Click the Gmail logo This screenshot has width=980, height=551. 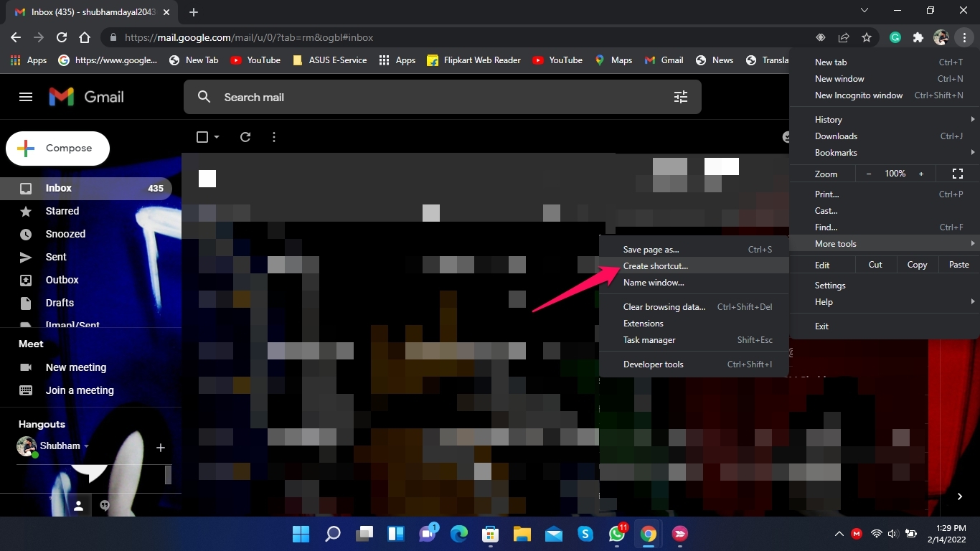[86, 97]
